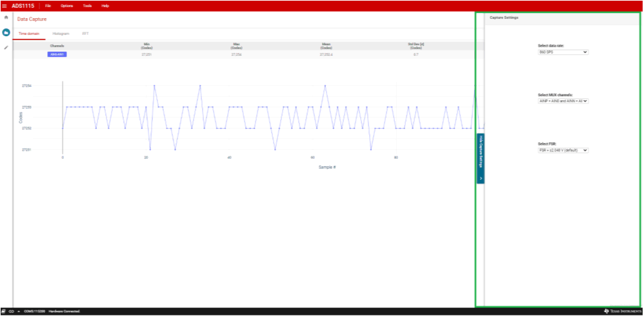Image resolution: width=644 pixels, height=316 pixels.
Task: Open the Tools menu
Action: [x=87, y=5]
